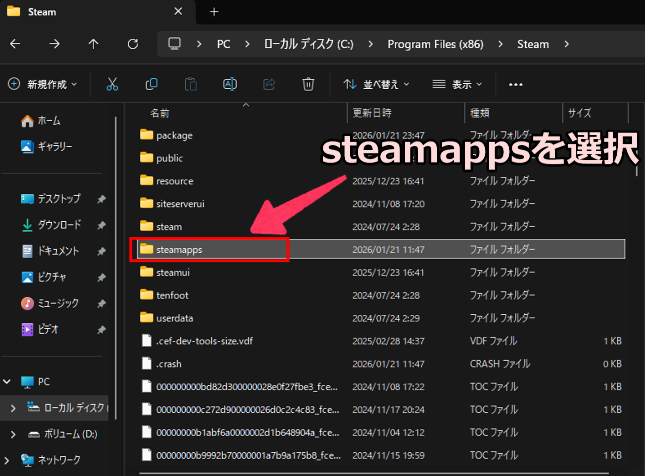The width and height of the screenshot is (645, 476).
Task: Click the Back navigation arrow
Action: point(15,44)
